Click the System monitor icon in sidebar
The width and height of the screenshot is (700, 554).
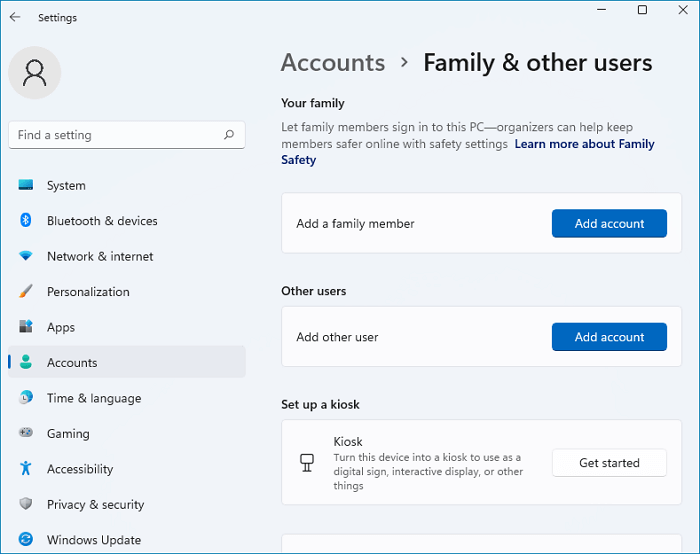coord(26,186)
